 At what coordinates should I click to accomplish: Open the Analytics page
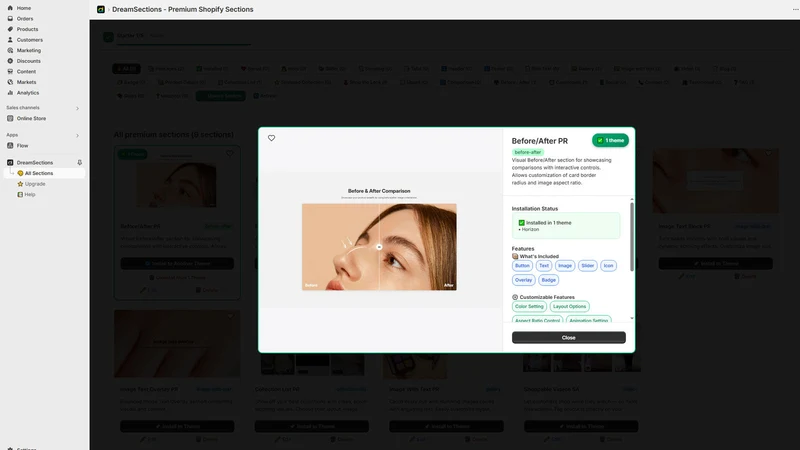point(28,93)
